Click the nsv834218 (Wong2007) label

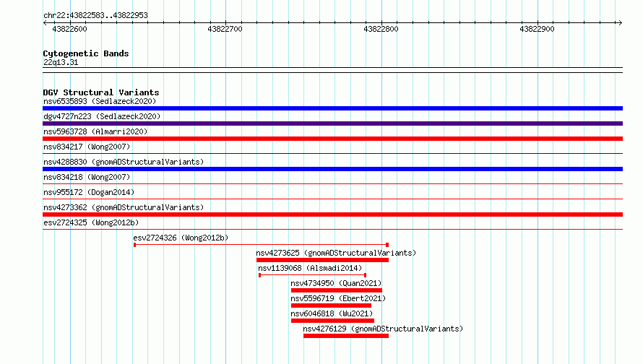click(87, 177)
